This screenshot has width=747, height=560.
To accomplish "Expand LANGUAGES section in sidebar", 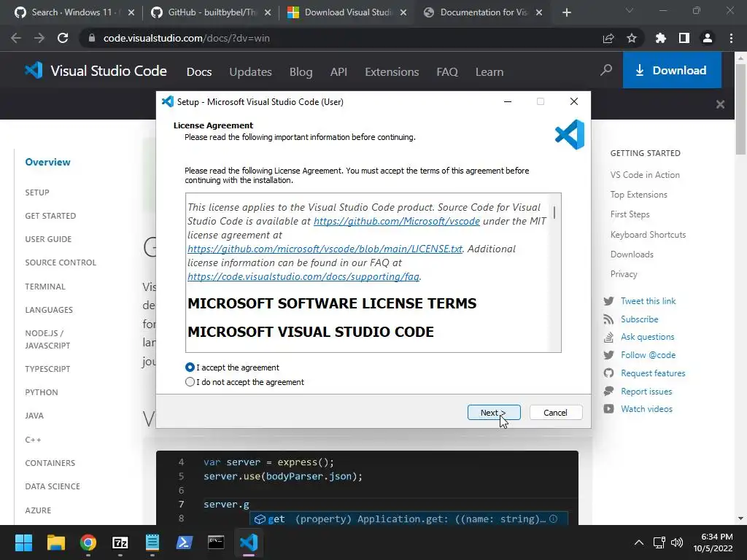I will (x=49, y=310).
